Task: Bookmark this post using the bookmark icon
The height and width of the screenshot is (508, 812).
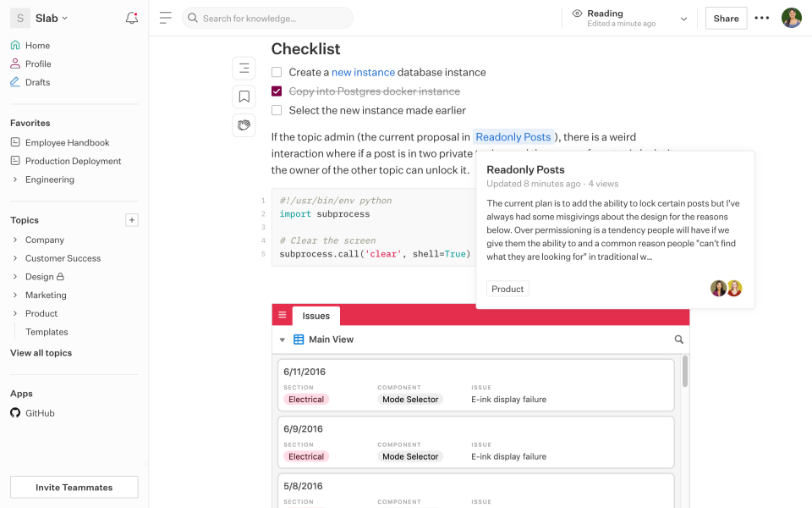Action: pos(244,97)
